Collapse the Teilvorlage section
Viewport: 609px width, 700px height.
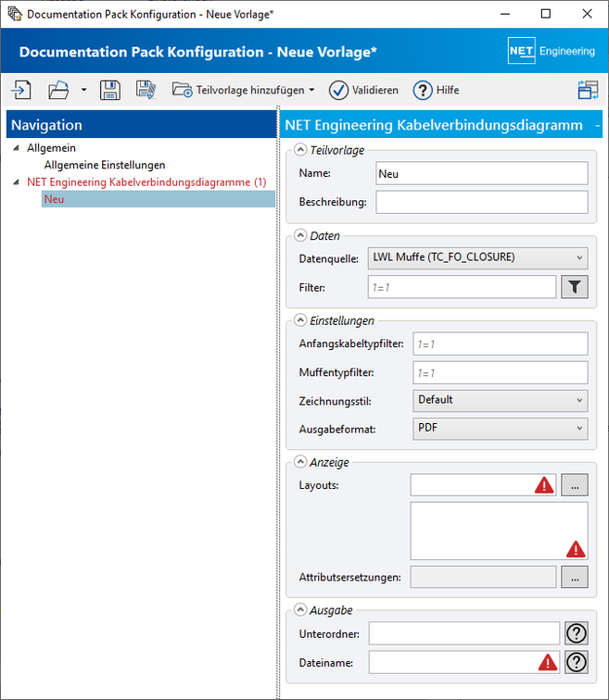point(301,150)
